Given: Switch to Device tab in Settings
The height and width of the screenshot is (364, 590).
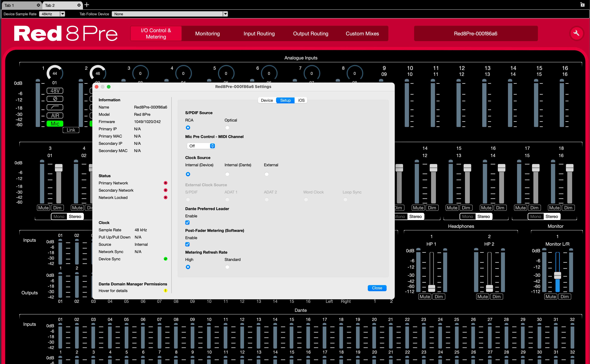Looking at the screenshot, I should (267, 100).
